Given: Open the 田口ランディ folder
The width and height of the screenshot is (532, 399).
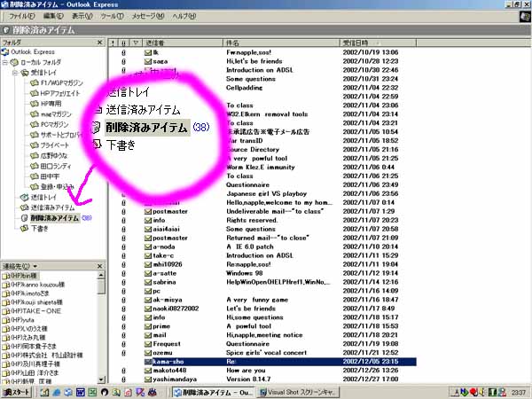Looking at the screenshot, I should pos(56,167).
